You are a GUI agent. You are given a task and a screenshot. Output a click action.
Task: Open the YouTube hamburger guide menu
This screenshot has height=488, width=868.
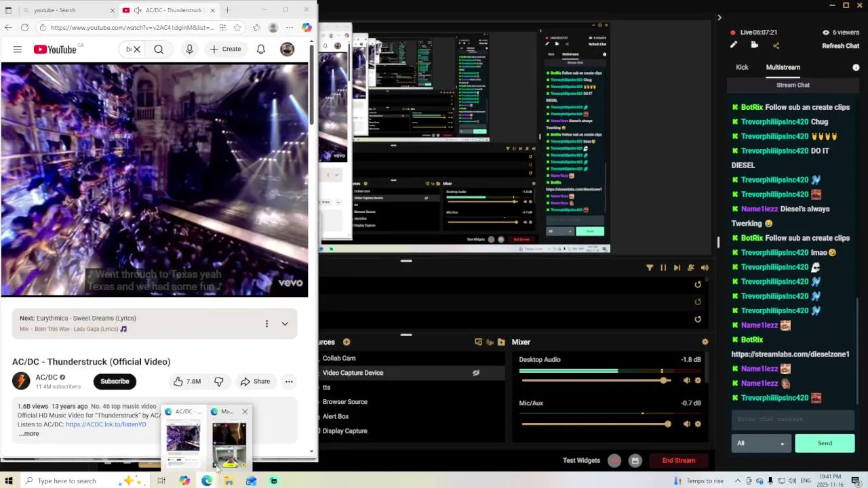pyautogui.click(x=18, y=49)
